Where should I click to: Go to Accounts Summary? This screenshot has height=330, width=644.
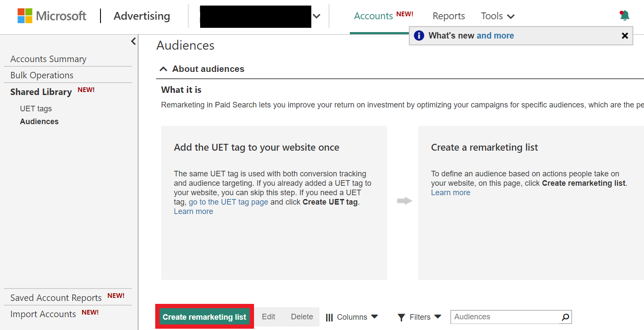pos(48,59)
